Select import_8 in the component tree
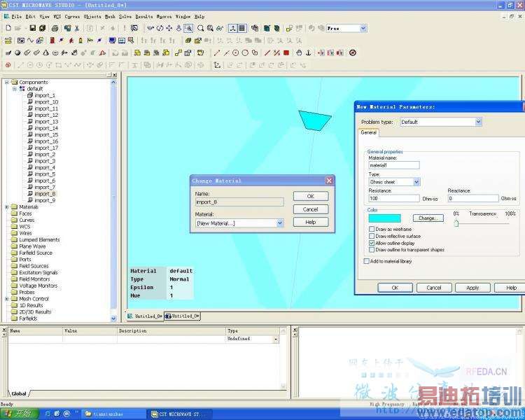525x420 pixels. (45, 194)
